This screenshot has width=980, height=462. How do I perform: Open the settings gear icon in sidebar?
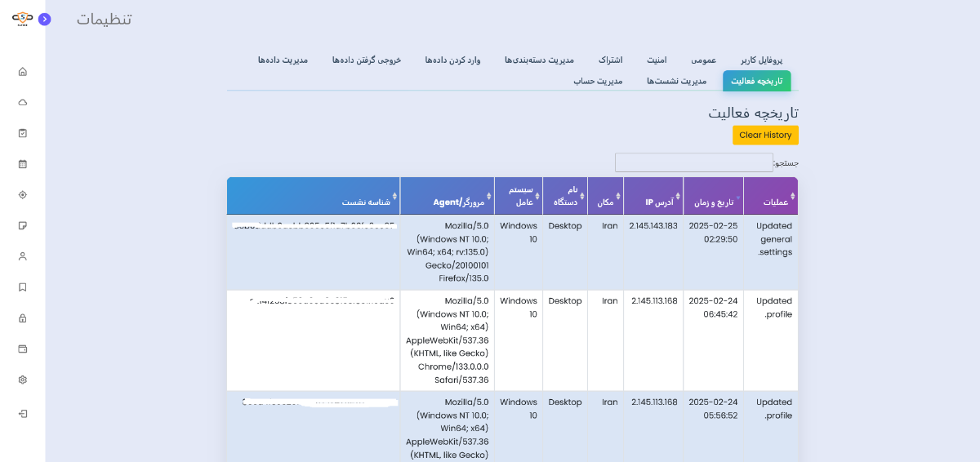pos(23,380)
